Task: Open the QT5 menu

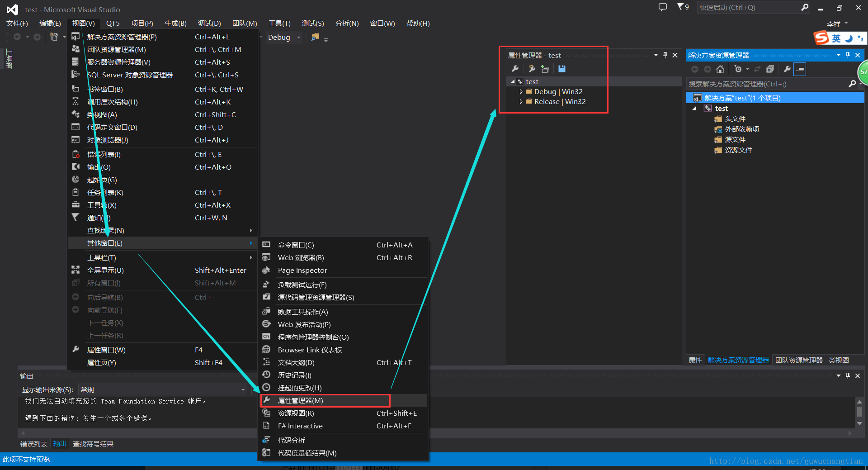Action: tap(113, 23)
